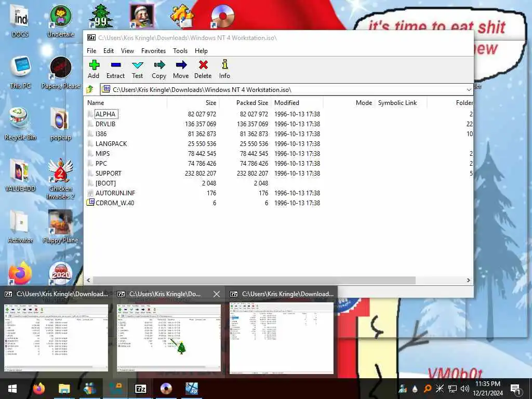Open the Tools menu
This screenshot has width=532, height=399.
tap(180, 50)
